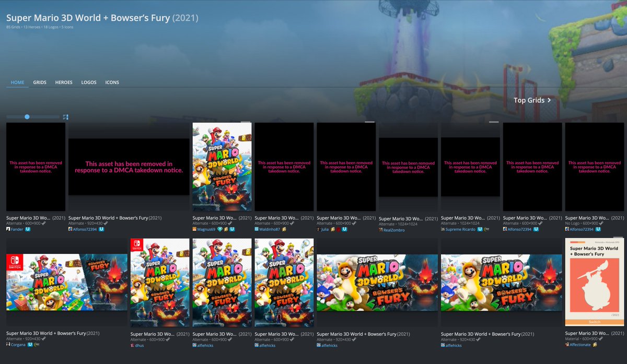
Task: Open Affectionate's profile link
Action: pos(580,345)
